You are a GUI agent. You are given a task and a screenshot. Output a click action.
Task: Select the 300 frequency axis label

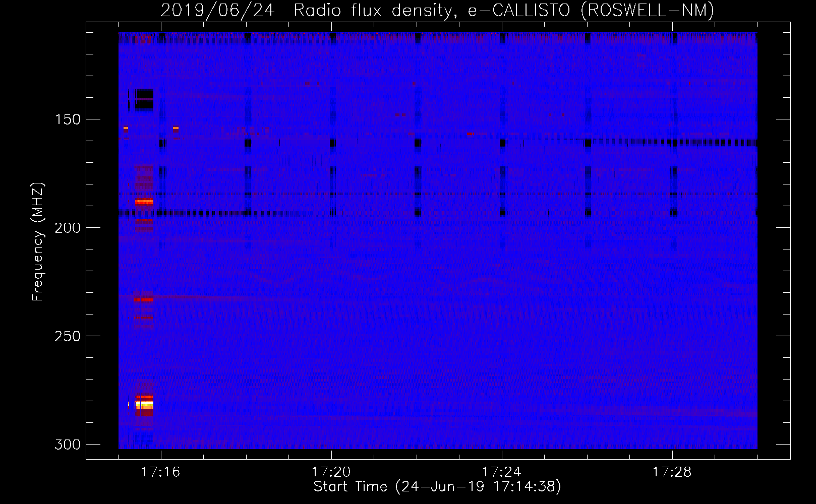click(x=67, y=445)
